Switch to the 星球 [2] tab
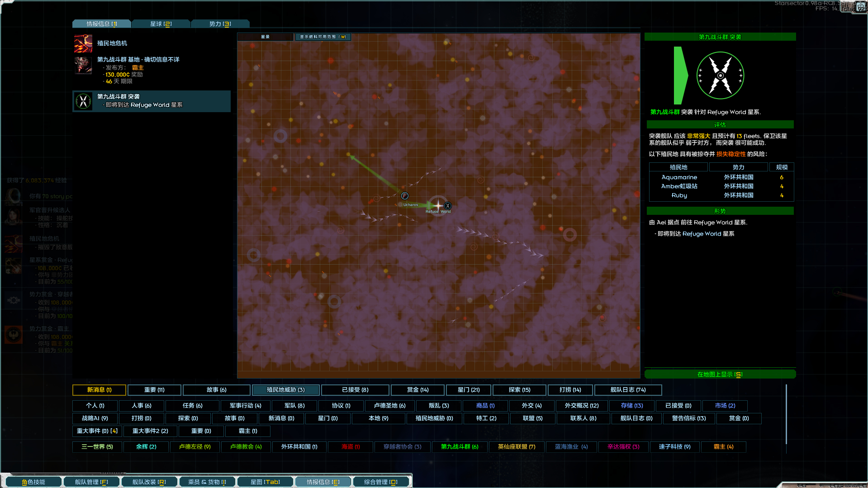 point(161,24)
